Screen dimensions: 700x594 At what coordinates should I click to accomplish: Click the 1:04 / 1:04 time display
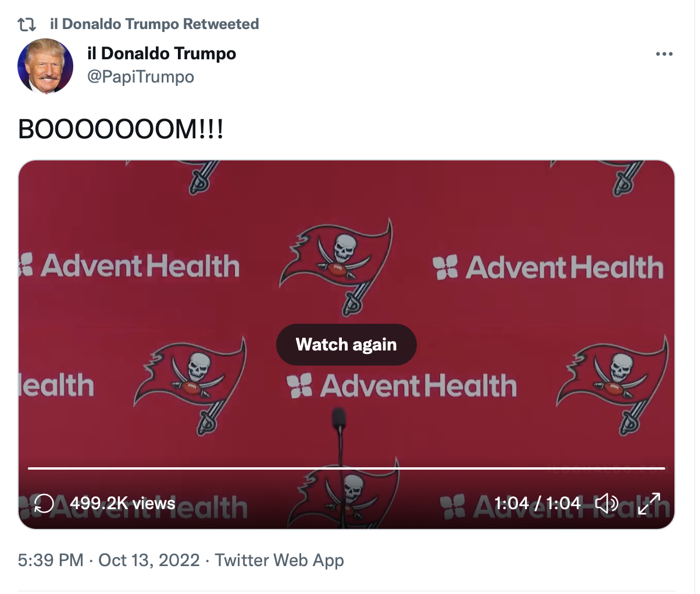pos(537,503)
